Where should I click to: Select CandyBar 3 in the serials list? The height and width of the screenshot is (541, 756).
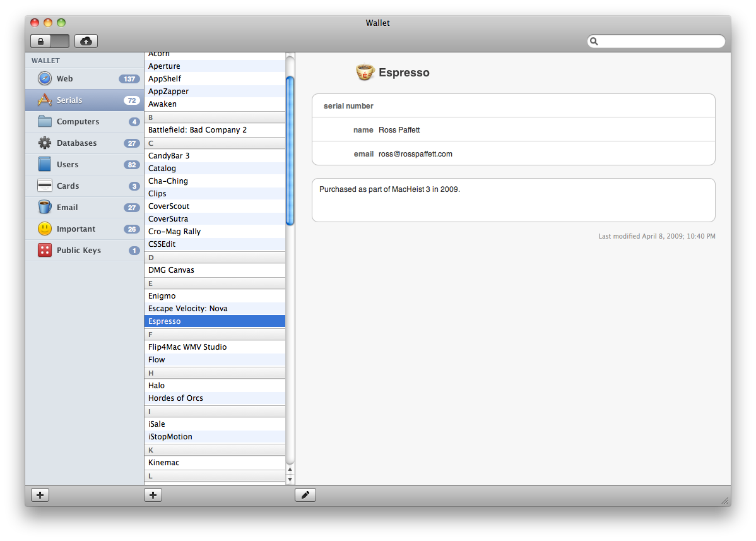(169, 155)
